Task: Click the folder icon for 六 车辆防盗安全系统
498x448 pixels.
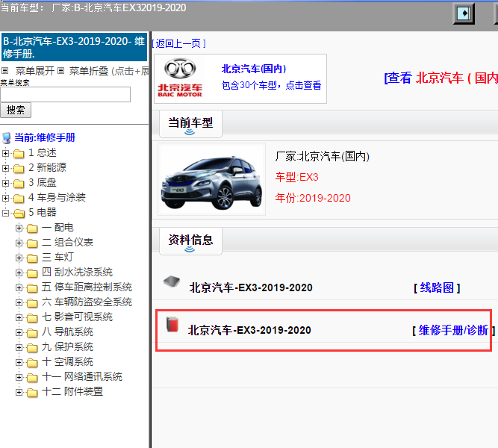Action: [x=32, y=303]
